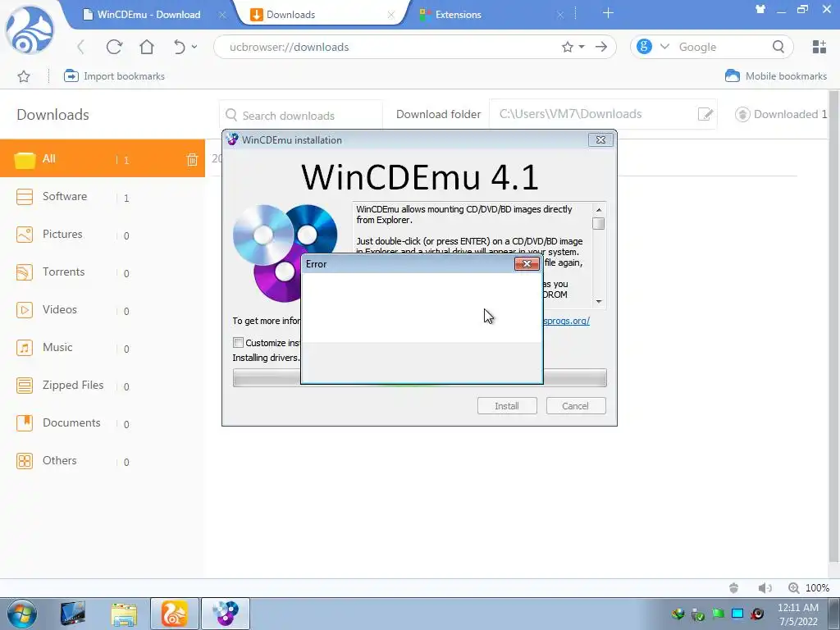This screenshot has height=630, width=840.
Task: Toggle the sound speaker icon in the status bar
Action: point(765,588)
